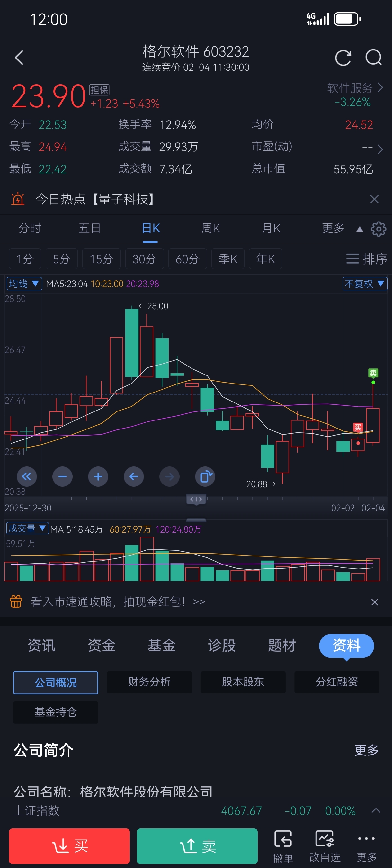392x868 pixels.
Task: Select 年K period option
Action: coord(265,259)
